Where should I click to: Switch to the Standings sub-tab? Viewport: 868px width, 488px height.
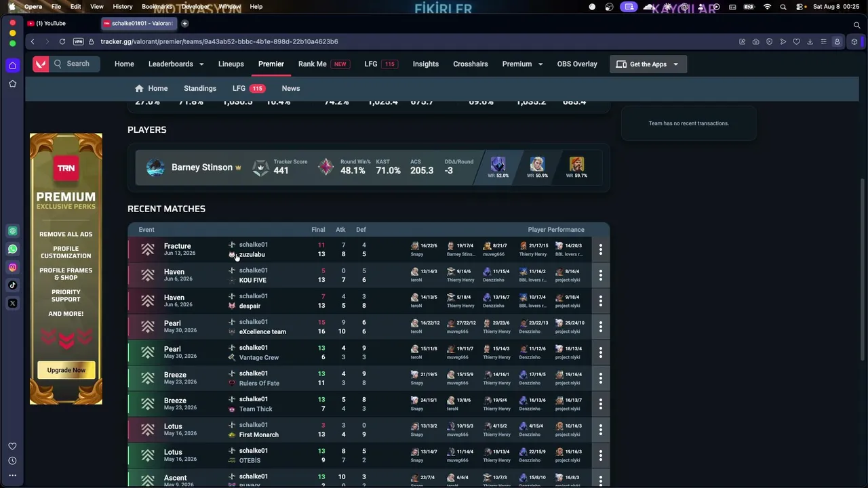click(200, 88)
